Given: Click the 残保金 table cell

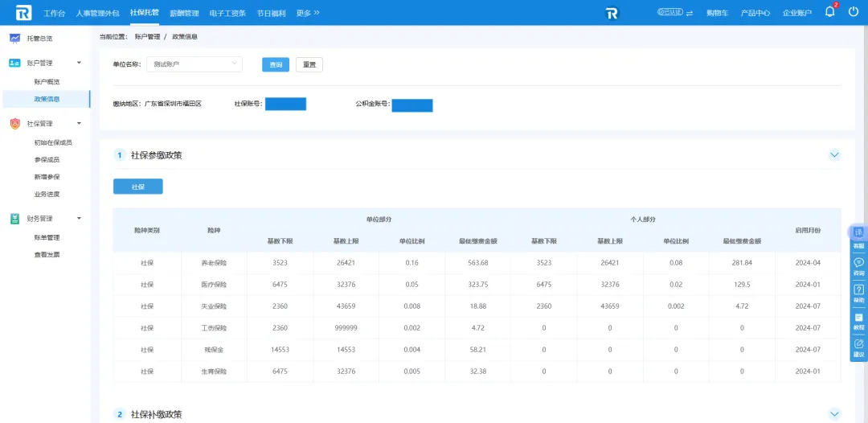Looking at the screenshot, I should point(214,350).
